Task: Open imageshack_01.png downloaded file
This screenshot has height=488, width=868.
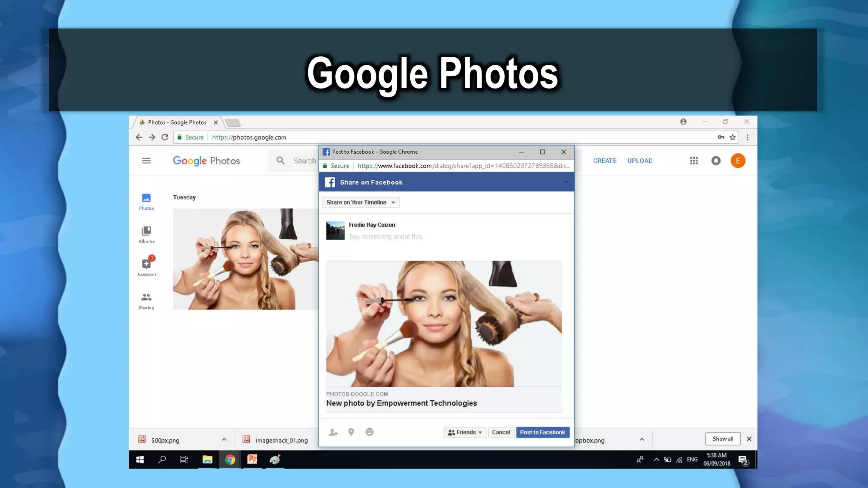Action: point(276,440)
